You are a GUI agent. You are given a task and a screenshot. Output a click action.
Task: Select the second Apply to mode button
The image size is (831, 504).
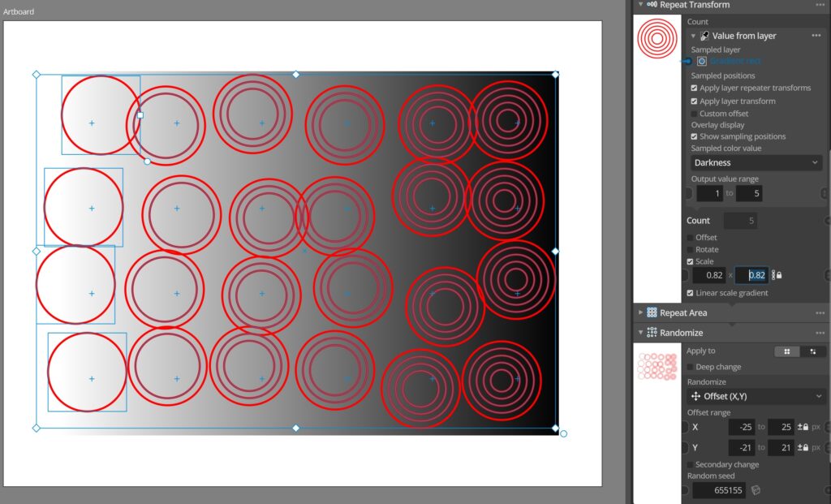tap(813, 351)
